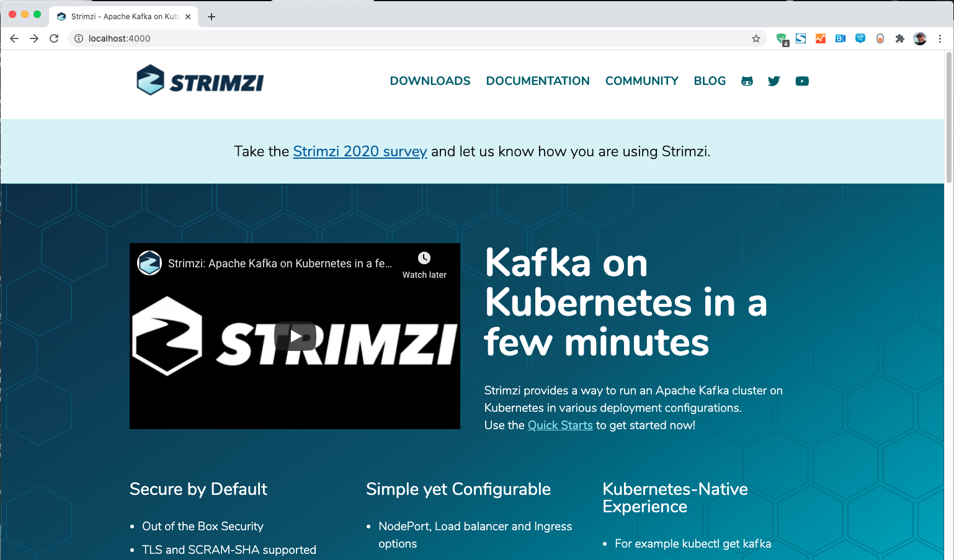
Task: Open the blue B camera extension icon
Action: (840, 38)
